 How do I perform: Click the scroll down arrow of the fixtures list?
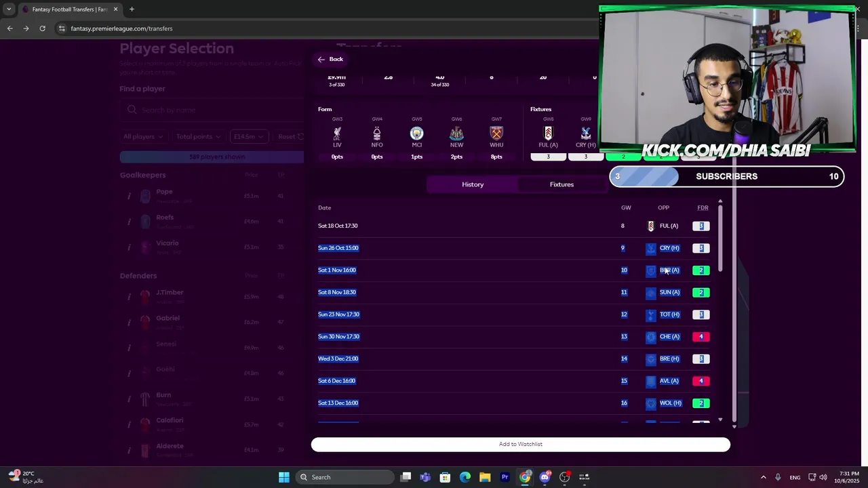(720, 420)
